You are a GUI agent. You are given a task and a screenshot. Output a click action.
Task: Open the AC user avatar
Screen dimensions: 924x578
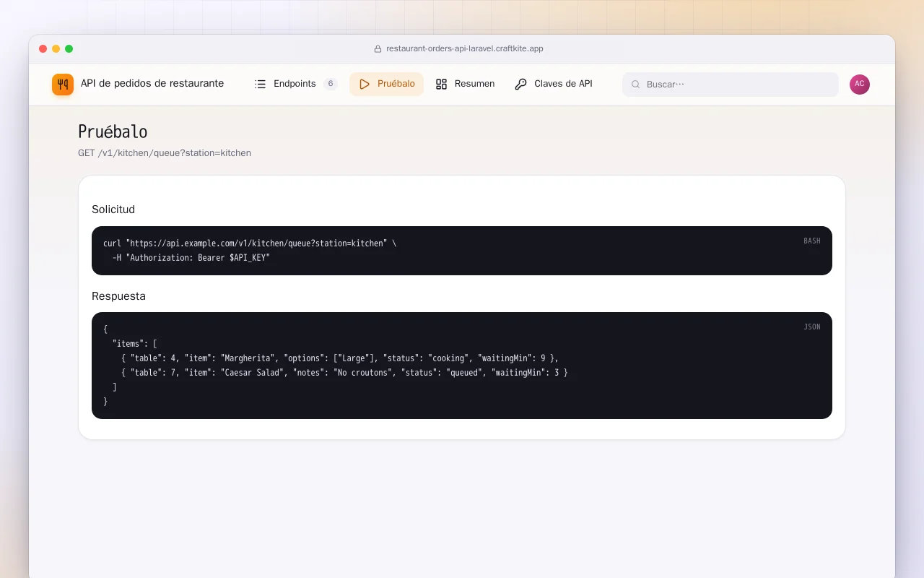pyautogui.click(x=860, y=84)
